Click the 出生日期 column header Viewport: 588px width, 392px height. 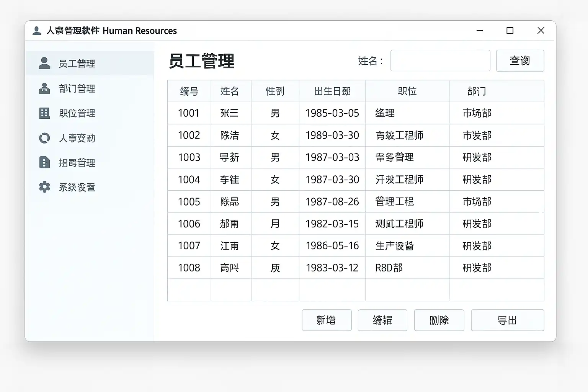coord(332,91)
